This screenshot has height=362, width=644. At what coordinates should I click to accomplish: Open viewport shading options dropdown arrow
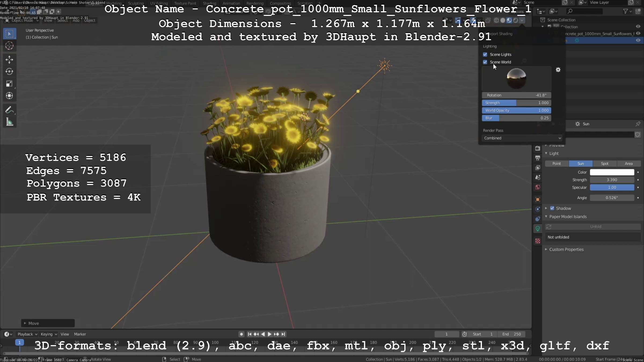(x=522, y=20)
